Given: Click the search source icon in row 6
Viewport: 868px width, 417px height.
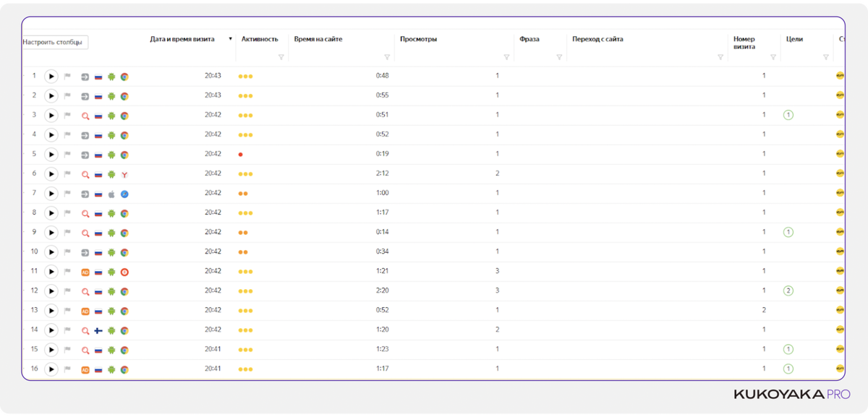Looking at the screenshot, I should click(x=85, y=173).
